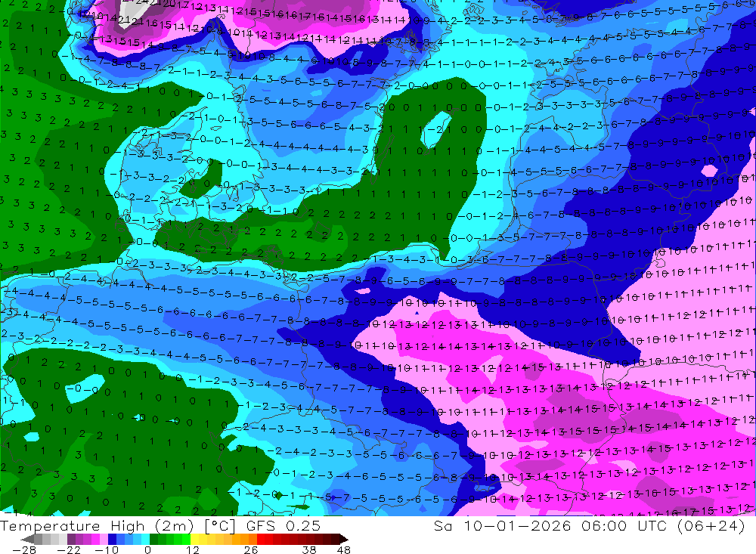The height and width of the screenshot is (554, 756).
Task: Pick the dark blue legend swatch
Action: [112, 539]
